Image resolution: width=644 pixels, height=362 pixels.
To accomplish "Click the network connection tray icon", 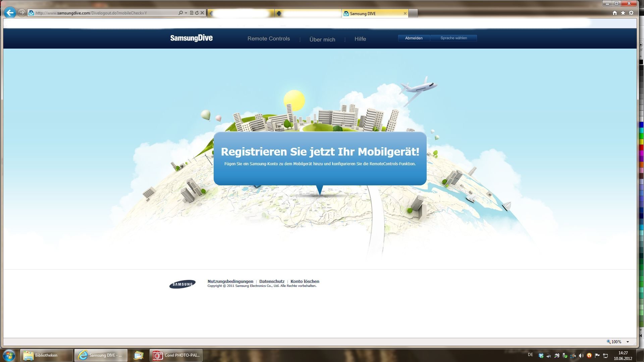I will click(x=605, y=356).
